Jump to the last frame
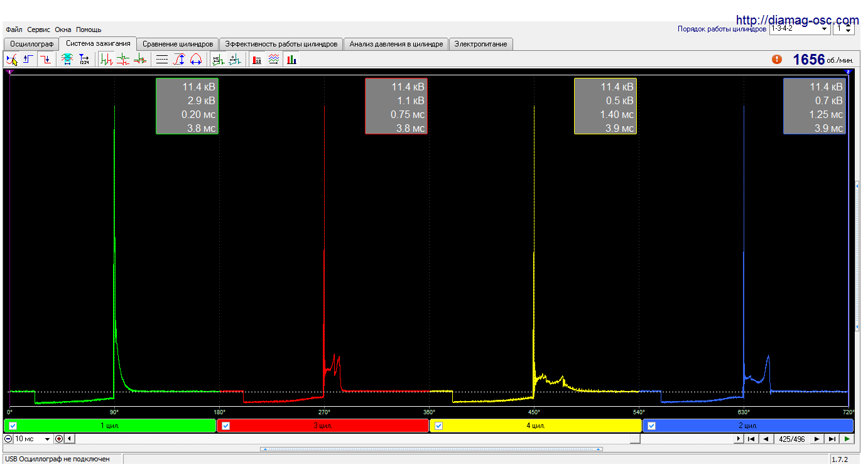This screenshot has width=868, height=467. click(x=832, y=439)
